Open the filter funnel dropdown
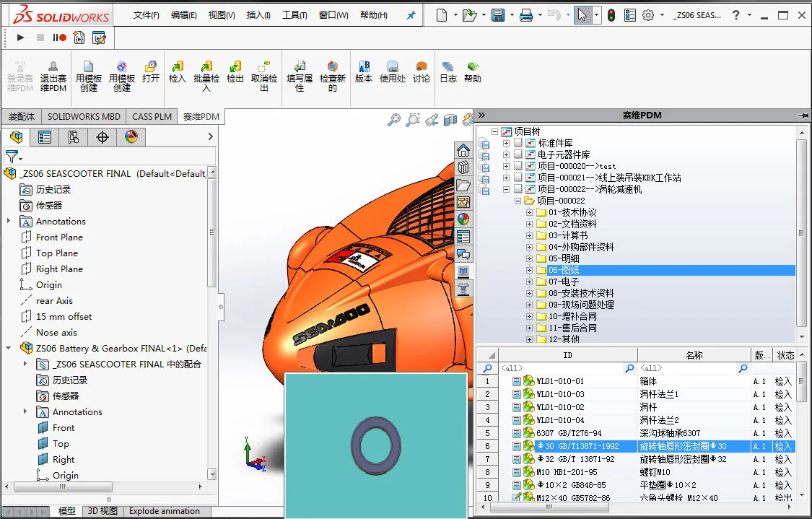 [x=14, y=156]
